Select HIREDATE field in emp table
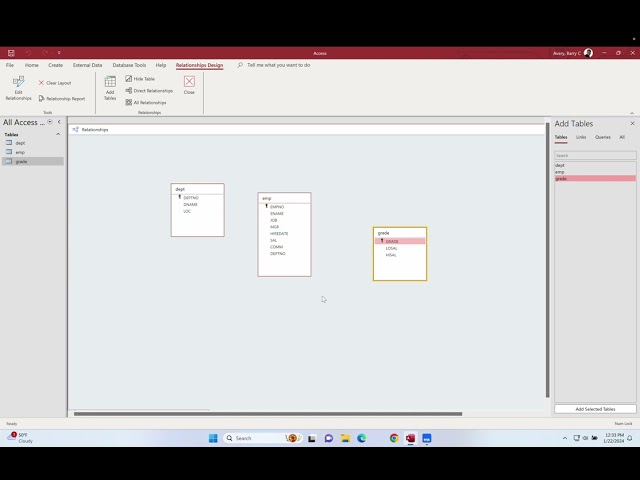 [x=279, y=233]
